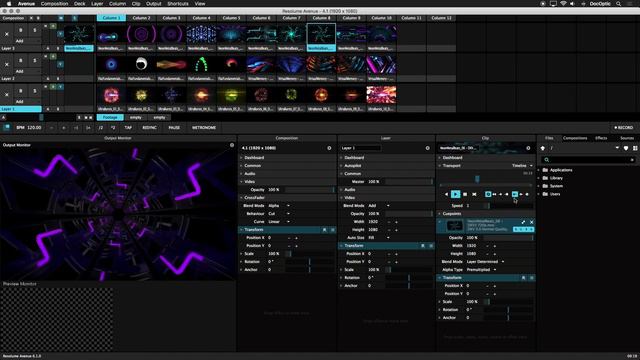This screenshot has height=360, width=640.
Task: Open Layer Blend Mode Add dropdown
Action: (379, 206)
